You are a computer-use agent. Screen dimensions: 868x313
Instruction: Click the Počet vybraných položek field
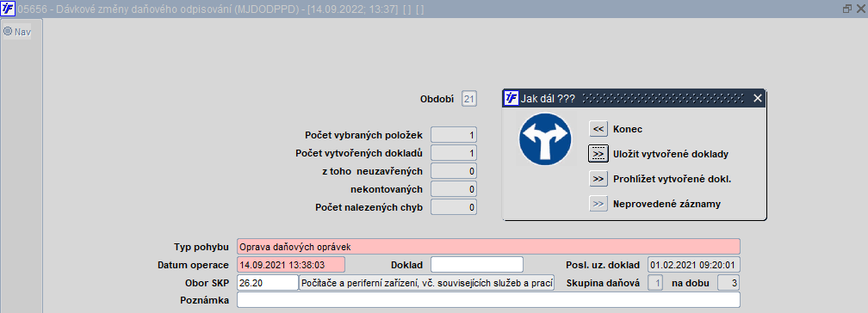click(453, 135)
